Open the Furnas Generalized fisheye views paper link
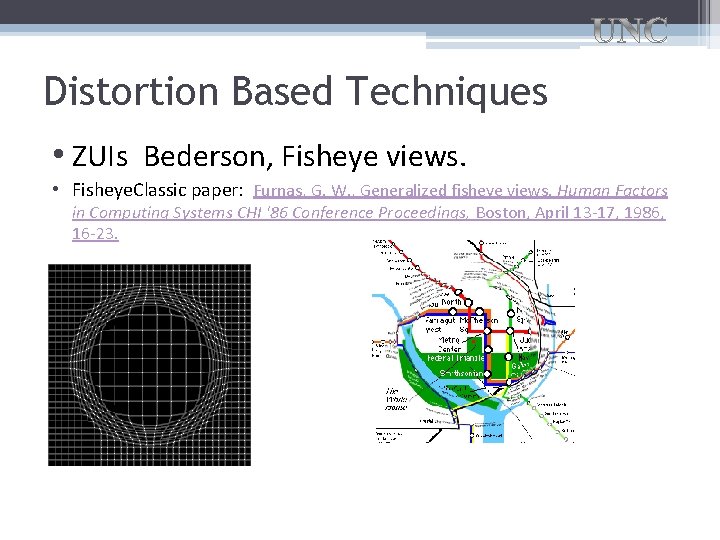Image resolution: width=720 pixels, height=540 pixels. (x=369, y=212)
